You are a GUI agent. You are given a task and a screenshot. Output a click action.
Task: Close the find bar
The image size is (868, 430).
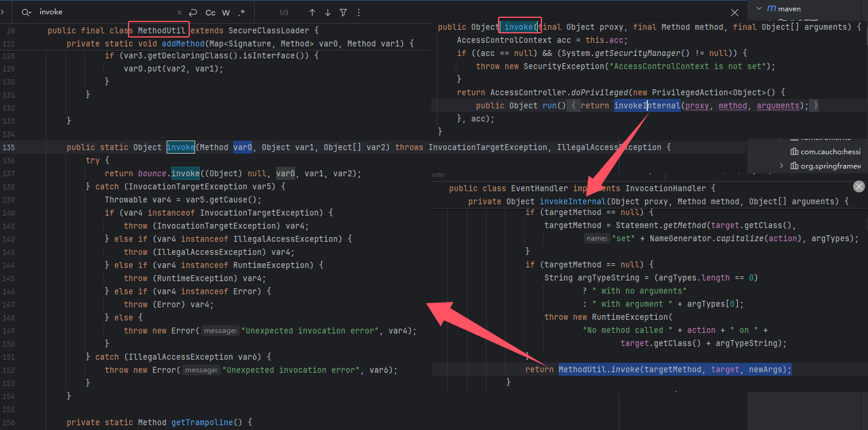(x=735, y=13)
